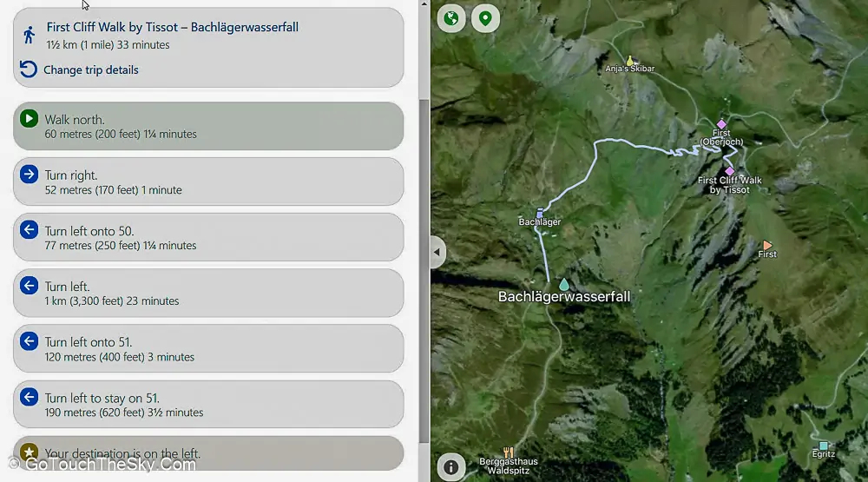Image resolution: width=868 pixels, height=482 pixels.
Task: Click the 1½ km 33 minutes summary text
Action: pyautogui.click(x=108, y=45)
